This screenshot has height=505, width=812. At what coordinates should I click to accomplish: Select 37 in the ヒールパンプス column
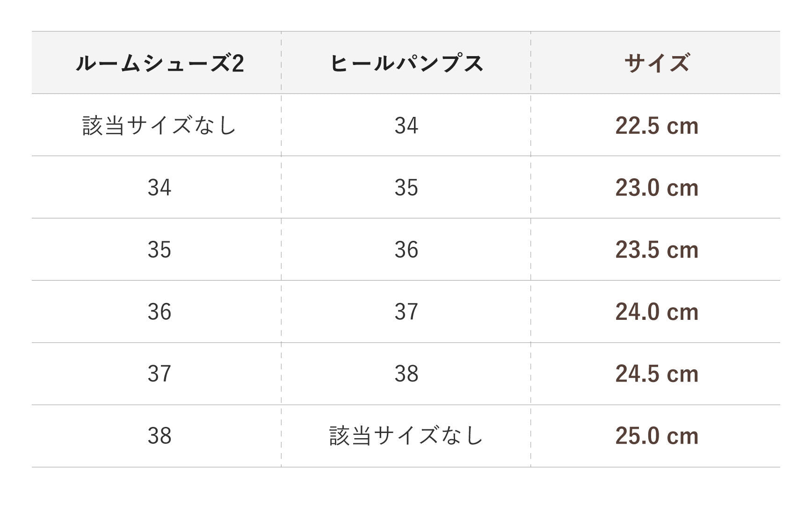pyautogui.click(x=406, y=312)
